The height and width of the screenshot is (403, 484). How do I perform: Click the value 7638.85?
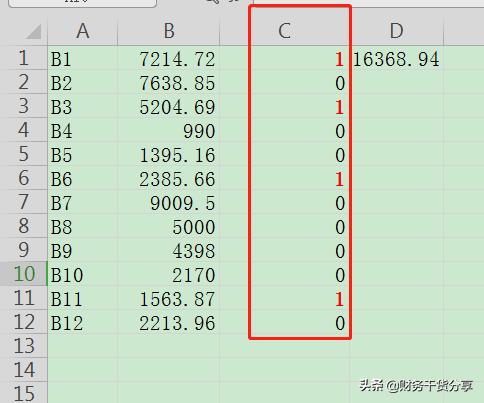pyautogui.click(x=177, y=83)
